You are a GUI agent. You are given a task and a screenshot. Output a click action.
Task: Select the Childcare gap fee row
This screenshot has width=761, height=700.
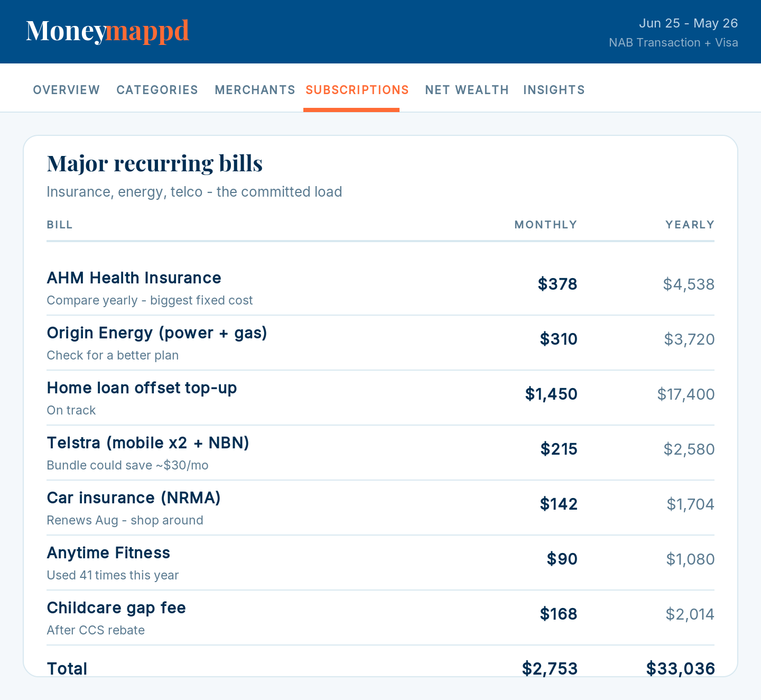click(x=380, y=618)
